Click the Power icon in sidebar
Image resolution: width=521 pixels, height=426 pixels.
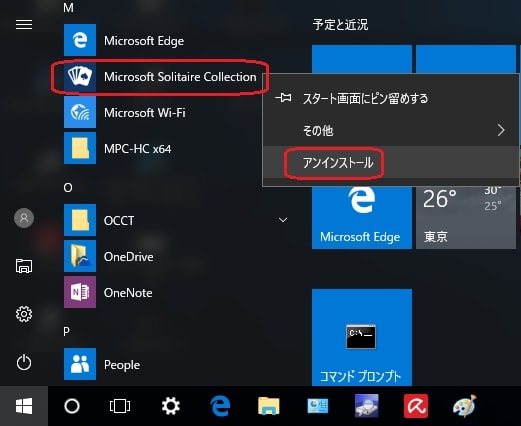click(x=24, y=362)
